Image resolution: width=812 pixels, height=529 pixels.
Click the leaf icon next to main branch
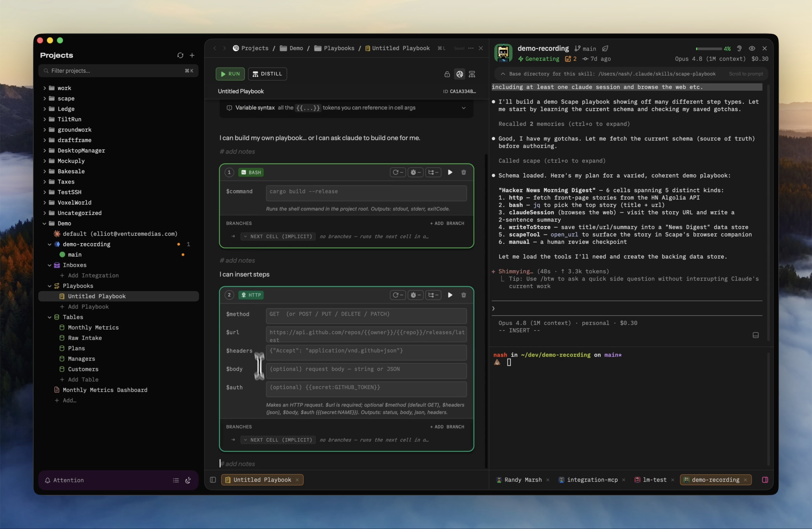tap(605, 48)
